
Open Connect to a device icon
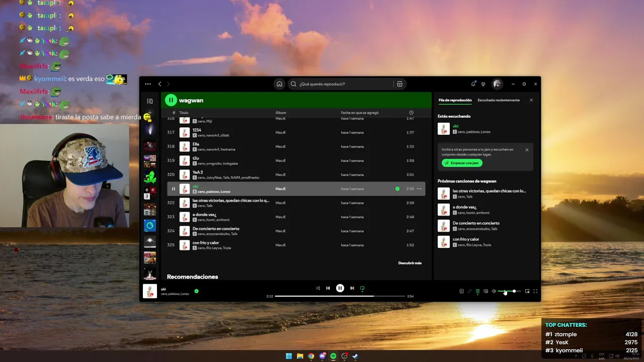click(486, 291)
